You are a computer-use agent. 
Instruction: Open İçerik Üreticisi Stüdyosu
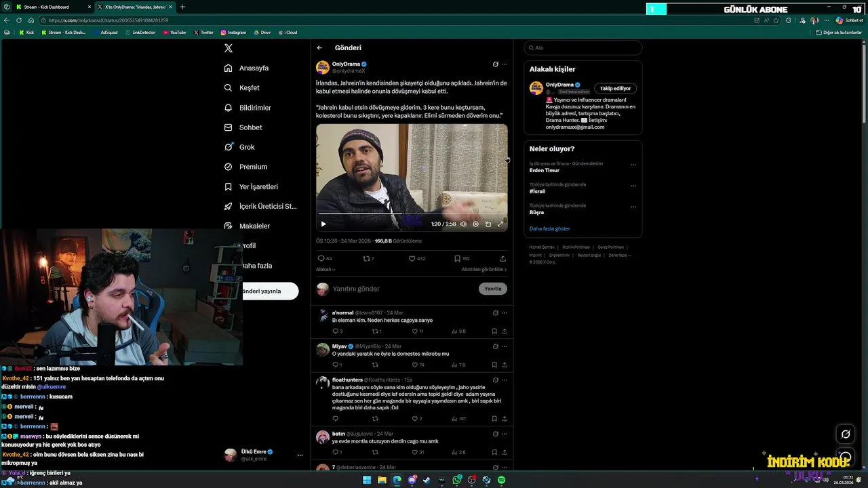260,206
